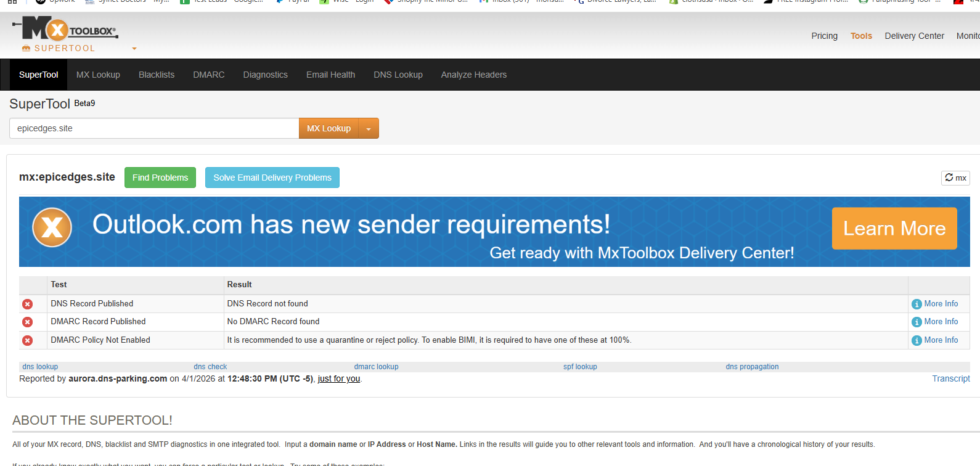Switch to the MX Lookup navigation tab
The image size is (980, 466).
pos(98,75)
